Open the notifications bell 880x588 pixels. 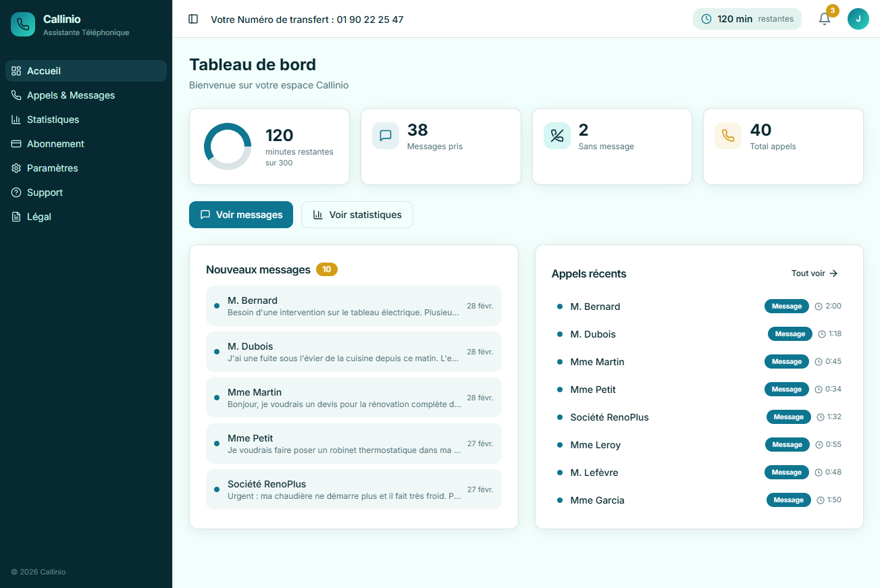coord(825,19)
